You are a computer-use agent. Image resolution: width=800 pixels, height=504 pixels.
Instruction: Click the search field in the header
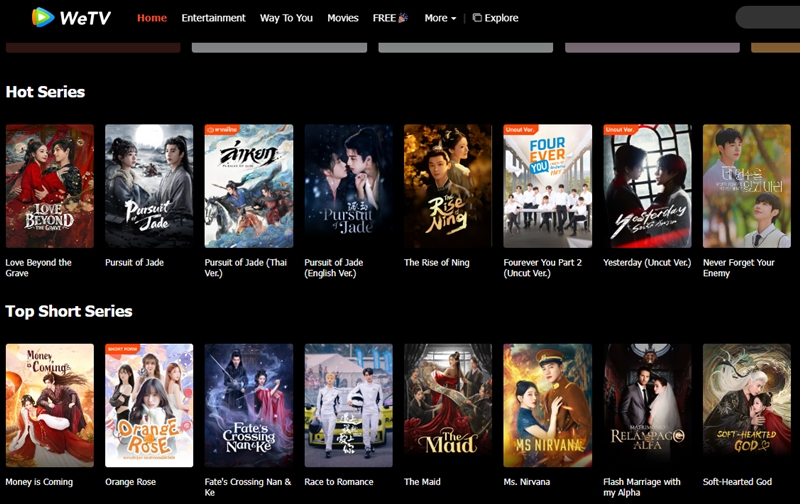tap(768, 17)
